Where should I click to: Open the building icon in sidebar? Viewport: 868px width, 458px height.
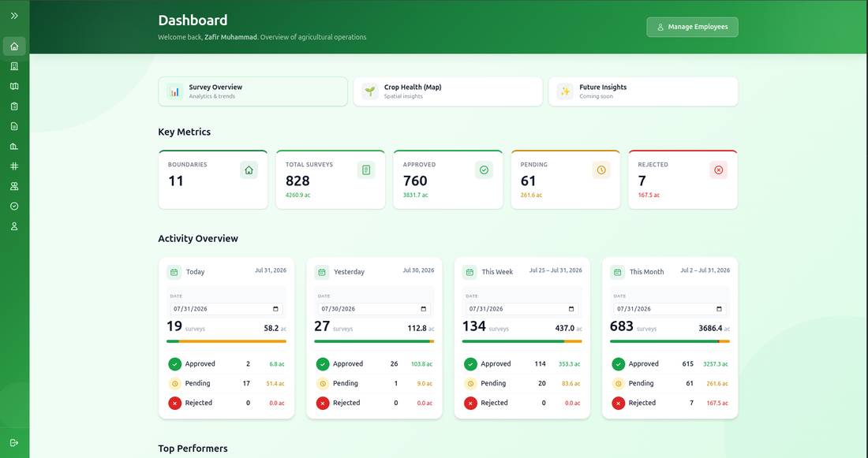point(14,66)
